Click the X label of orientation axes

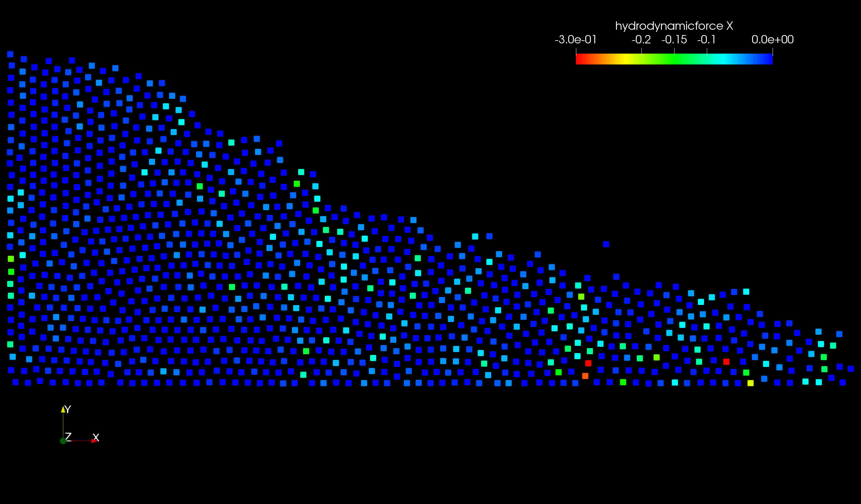pos(96,437)
